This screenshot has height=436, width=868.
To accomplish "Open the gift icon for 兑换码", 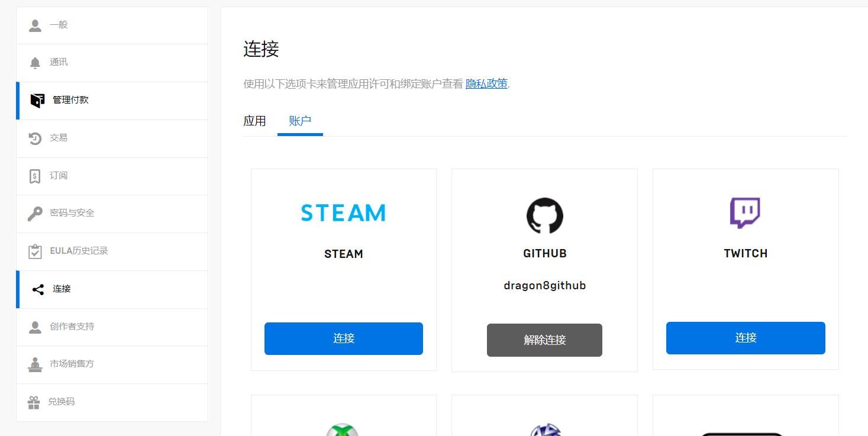I will click(34, 402).
